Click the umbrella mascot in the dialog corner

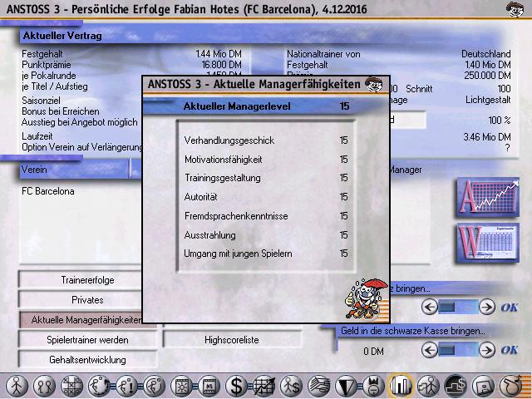366,300
